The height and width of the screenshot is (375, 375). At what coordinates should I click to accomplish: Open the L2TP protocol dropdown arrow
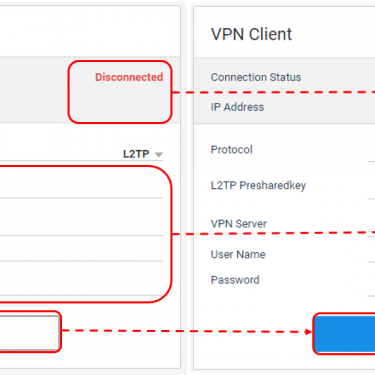coord(159,155)
